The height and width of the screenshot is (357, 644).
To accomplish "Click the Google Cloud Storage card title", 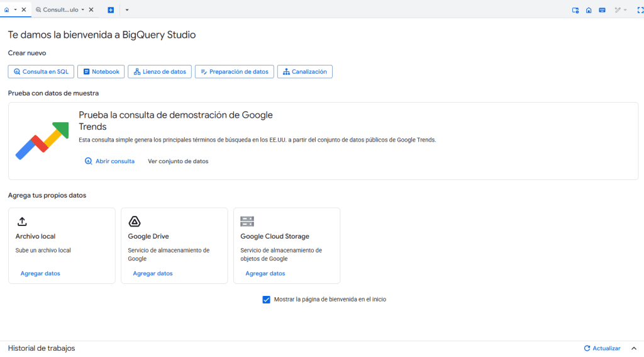I will [275, 237].
